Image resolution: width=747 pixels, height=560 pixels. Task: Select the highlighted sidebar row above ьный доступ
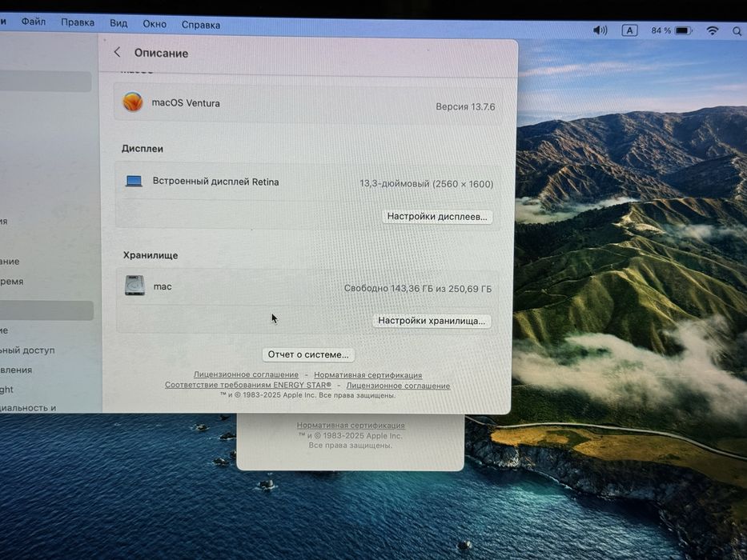[46, 310]
